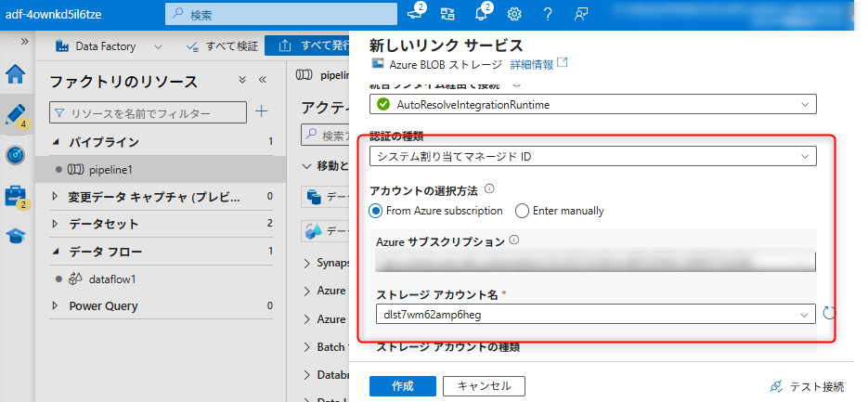Collapse the Factory Resources panel
This screenshot has width=868, height=402.
pyautogui.click(x=263, y=80)
